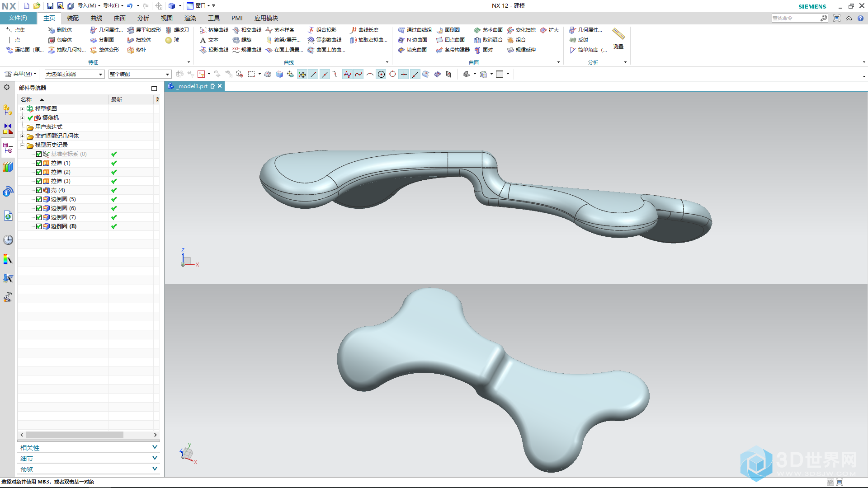
Task: Select the 取消缝合 (Unsew) tool
Action: click(x=488, y=40)
